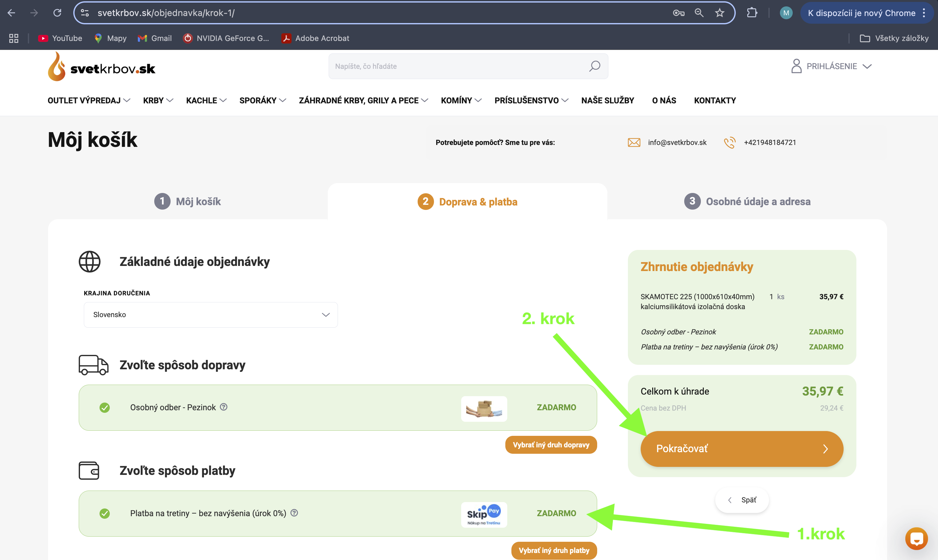Click the help icon beside Platba na tretiny
938x560 pixels.
(294, 512)
